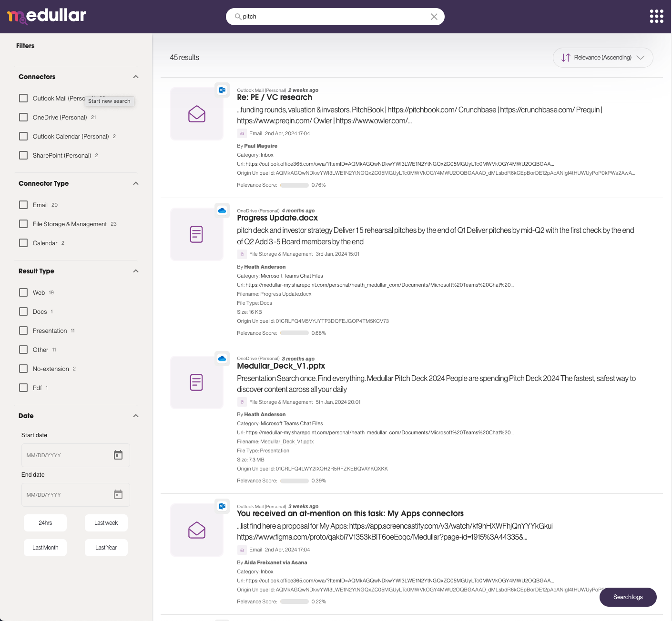
Task: Open the Search logs button
Action: coord(628,597)
